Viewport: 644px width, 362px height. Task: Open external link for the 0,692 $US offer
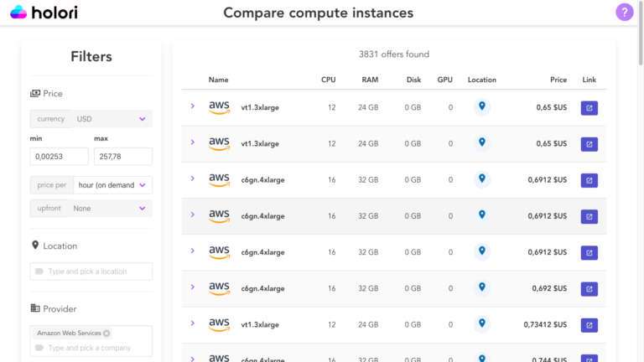tap(589, 289)
